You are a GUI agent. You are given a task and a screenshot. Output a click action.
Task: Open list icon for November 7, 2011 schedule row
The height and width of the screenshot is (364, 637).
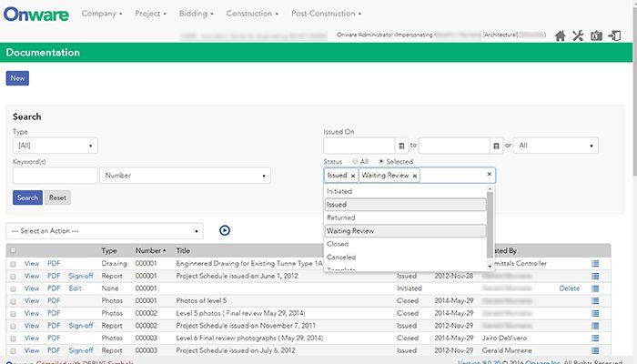595,326
